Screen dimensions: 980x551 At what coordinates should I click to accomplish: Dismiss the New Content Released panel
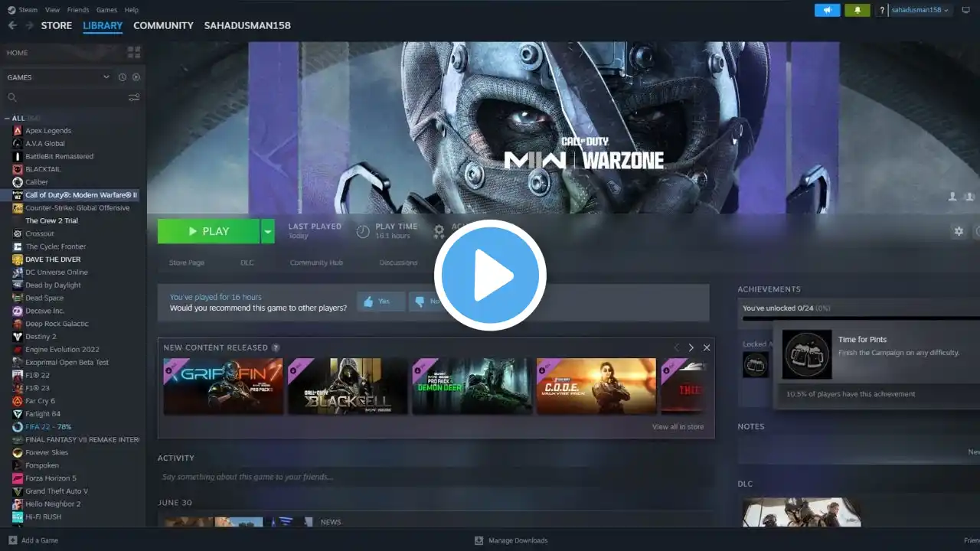pyautogui.click(x=707, y=347)
